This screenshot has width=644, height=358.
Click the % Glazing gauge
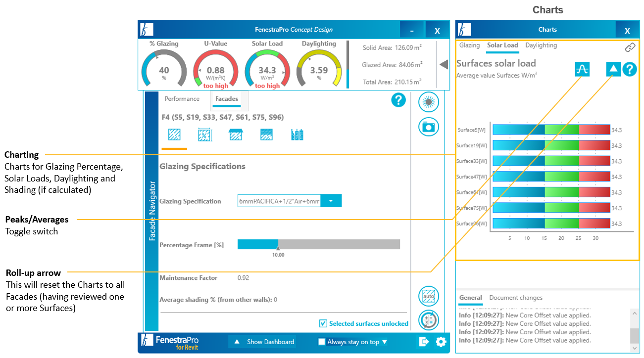pos(164,69)
